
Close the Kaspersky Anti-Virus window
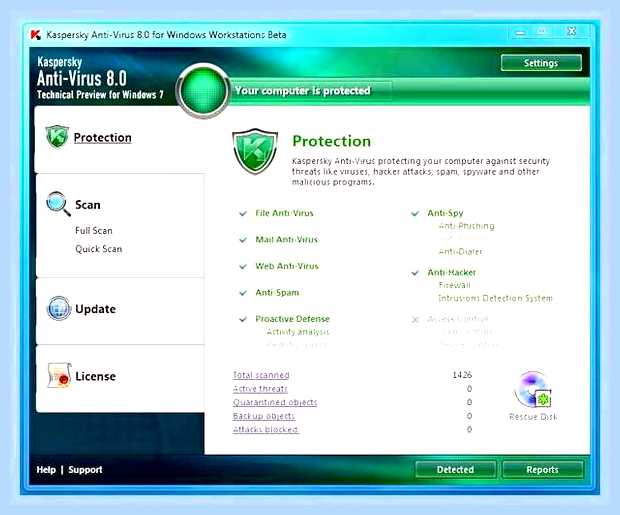pyautogui.click(x=571, y=31)
